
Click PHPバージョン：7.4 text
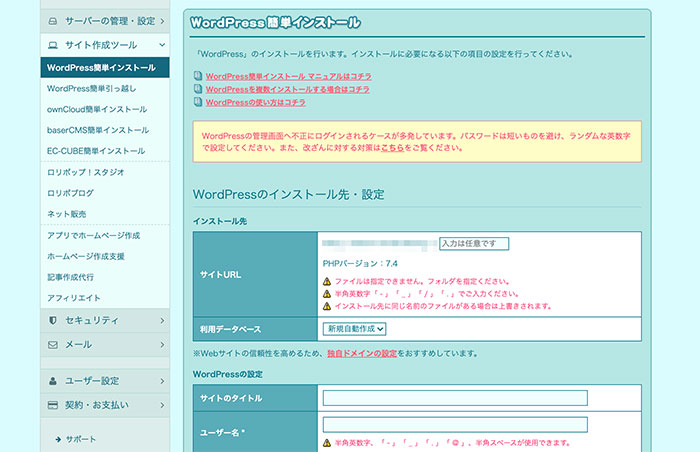[x=360, y=264]
